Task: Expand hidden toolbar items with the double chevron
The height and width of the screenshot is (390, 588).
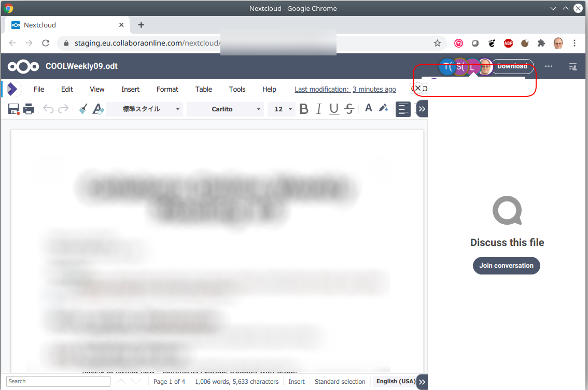Action: 422,109
